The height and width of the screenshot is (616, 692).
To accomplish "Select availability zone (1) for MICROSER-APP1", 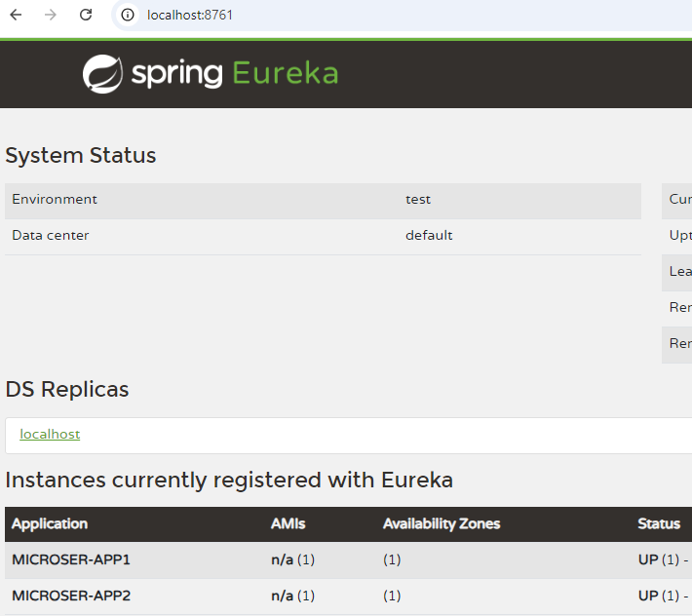I will coord(392,559).
